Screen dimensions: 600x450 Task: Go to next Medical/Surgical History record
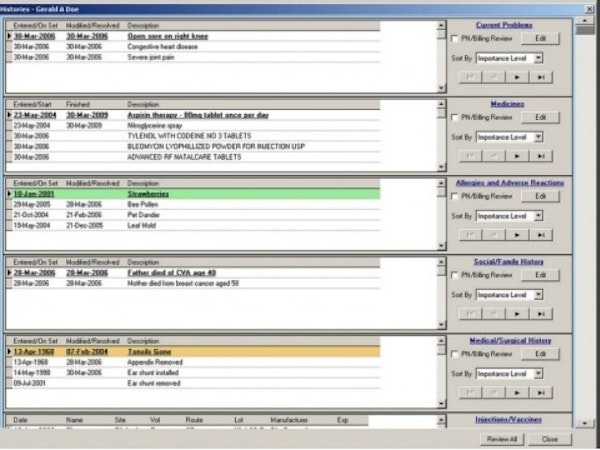point(519,391)
